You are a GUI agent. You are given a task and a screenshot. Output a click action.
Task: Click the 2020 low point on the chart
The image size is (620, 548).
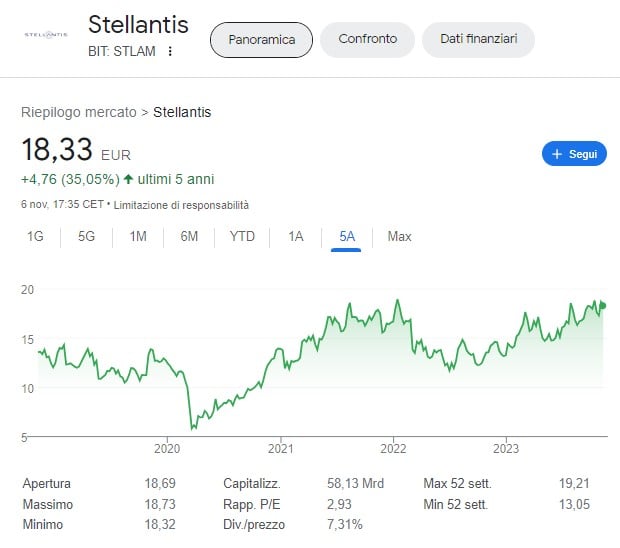click(191, 428)
